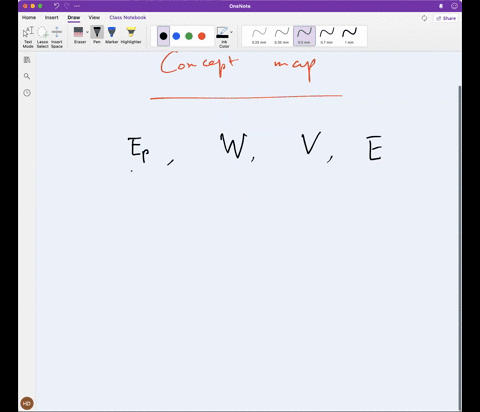480x412 pixels.
Task: Select the Pen tool
Action: [97, 35]
